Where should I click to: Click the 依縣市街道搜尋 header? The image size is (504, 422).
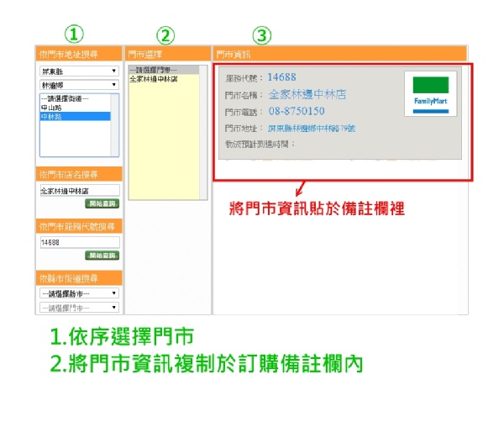click(79, 278)
